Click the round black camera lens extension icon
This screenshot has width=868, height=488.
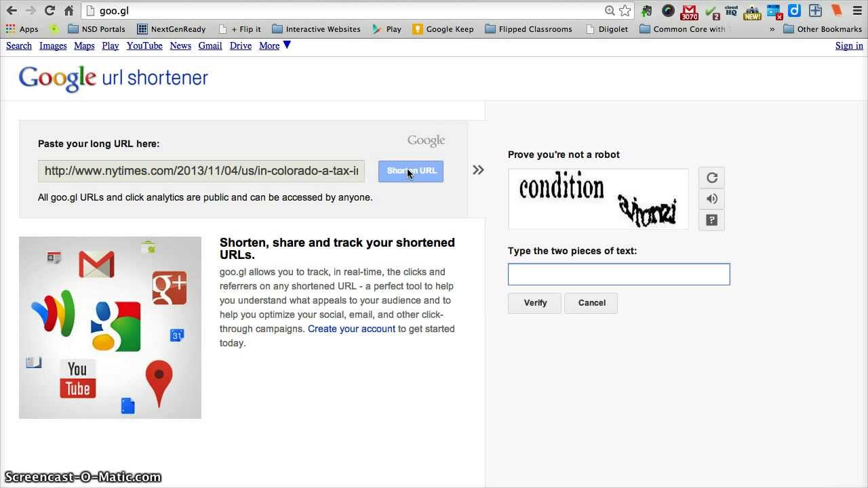[668, 11]
